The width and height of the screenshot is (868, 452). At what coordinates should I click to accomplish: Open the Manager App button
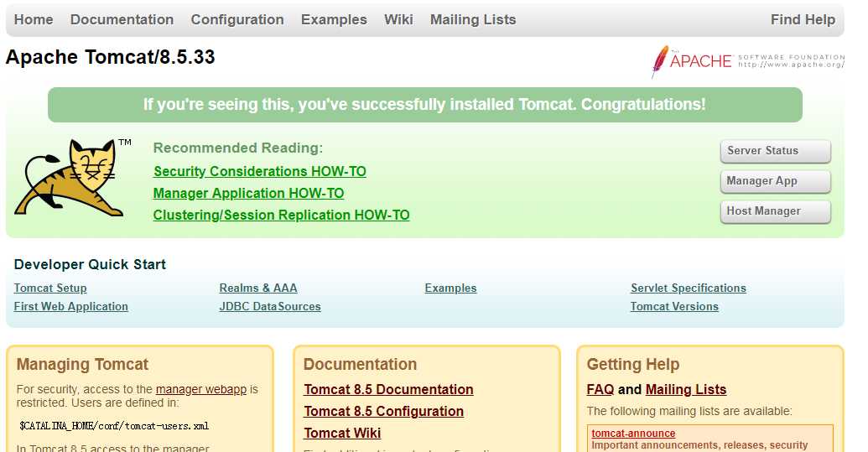coord(775,181)
